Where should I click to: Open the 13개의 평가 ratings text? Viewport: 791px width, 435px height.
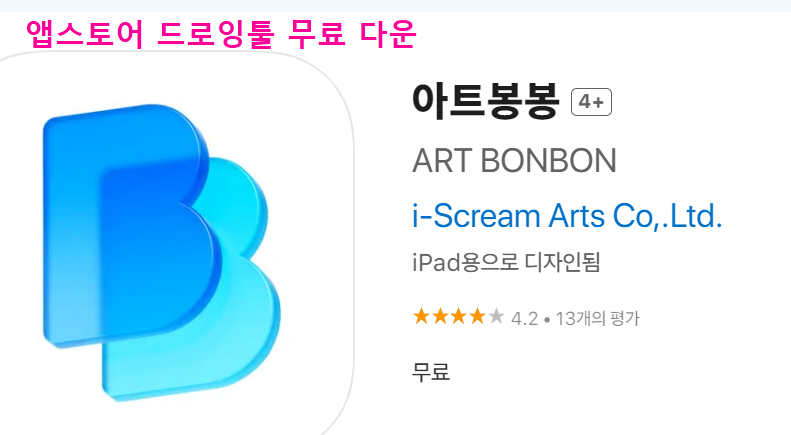tap(597, 318)
